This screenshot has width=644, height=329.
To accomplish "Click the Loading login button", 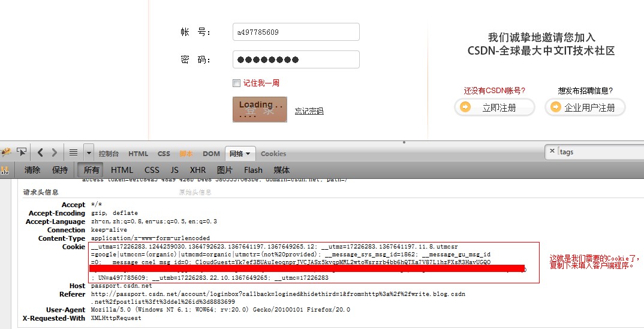I will [x=260, y=109].
